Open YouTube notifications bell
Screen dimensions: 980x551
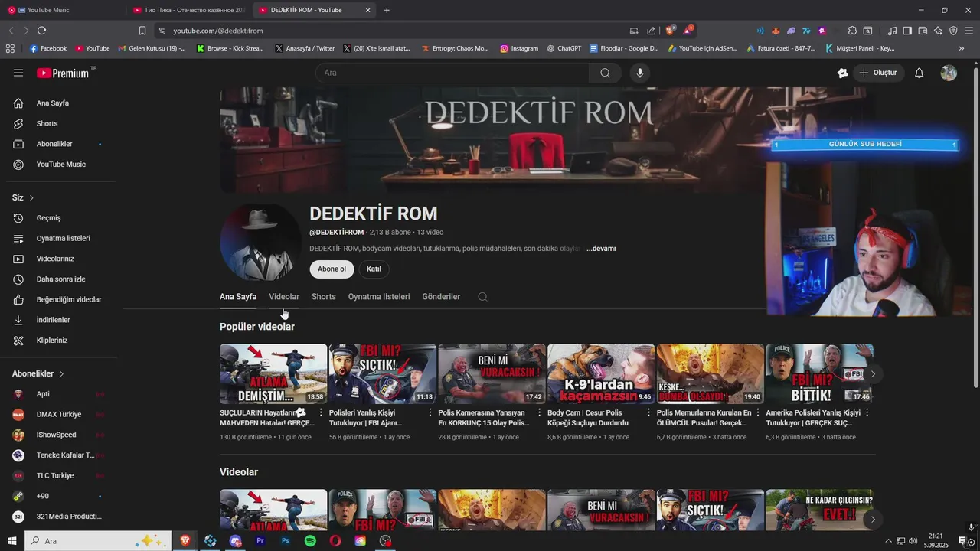coord(920,73)
